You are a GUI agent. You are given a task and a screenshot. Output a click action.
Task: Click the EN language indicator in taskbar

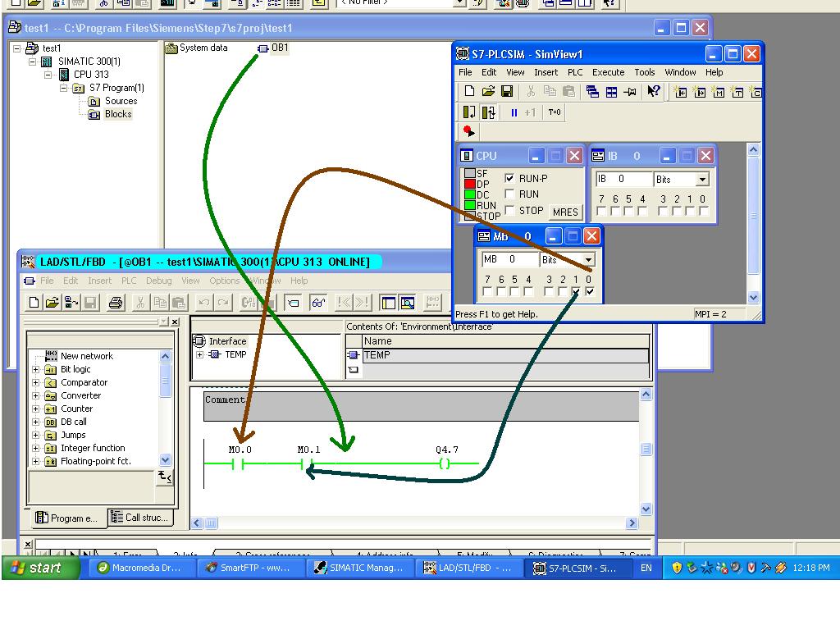point(646,568)
